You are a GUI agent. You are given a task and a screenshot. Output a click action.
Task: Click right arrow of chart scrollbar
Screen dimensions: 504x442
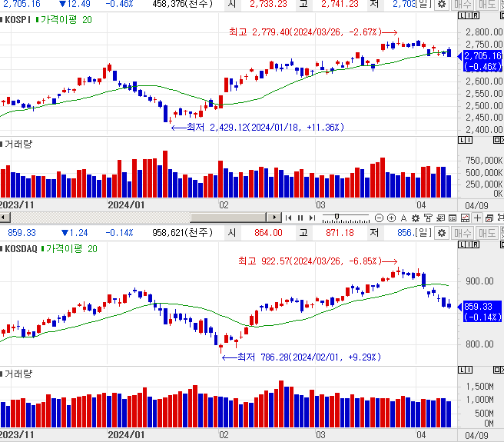click(x=274, y=218)
